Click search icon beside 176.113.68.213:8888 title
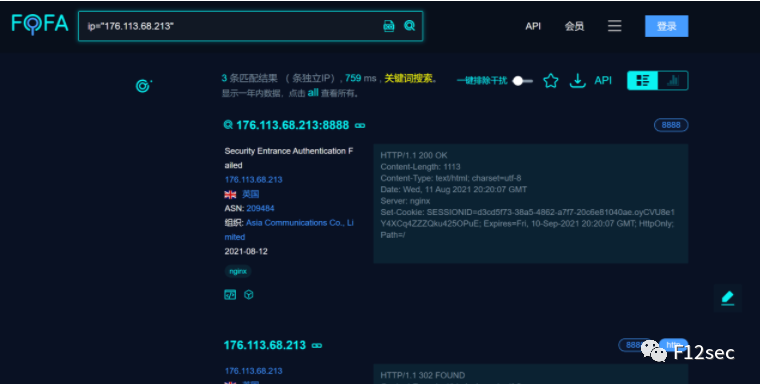This screenshot has height=384, width=760. pos(228,125)
